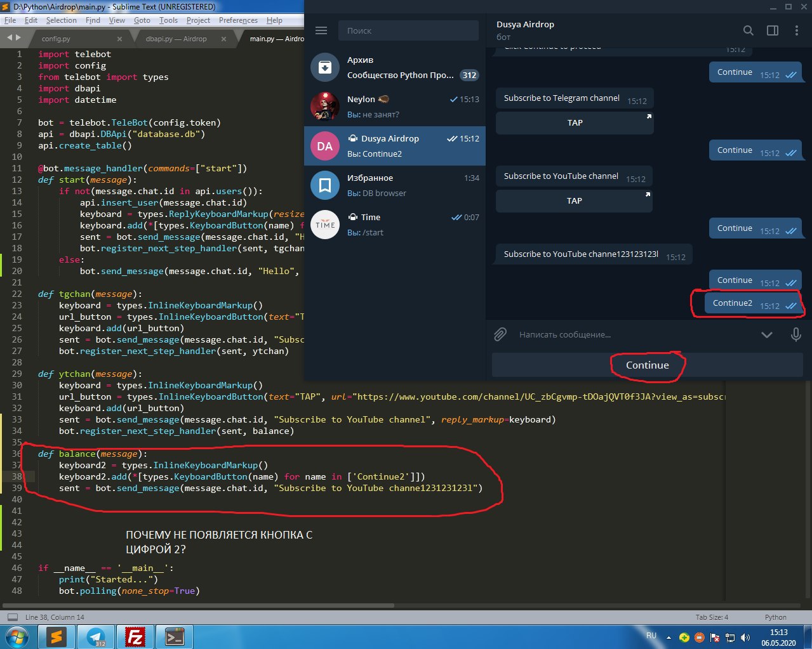Image resolution: width=812 pixels, height=649 pixels.
Task: Open the Goto menu in Sublime Text
Action: [x=142, y=20]
